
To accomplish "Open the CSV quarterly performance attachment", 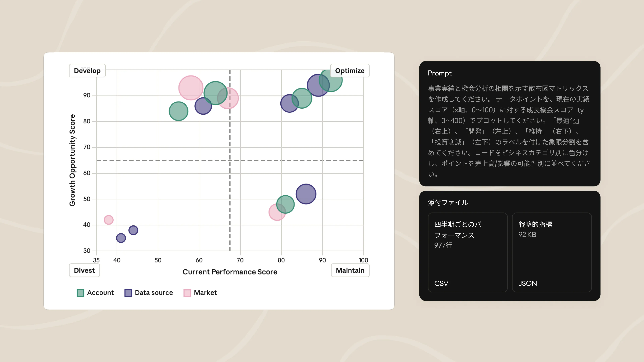I will pos(468,252).
